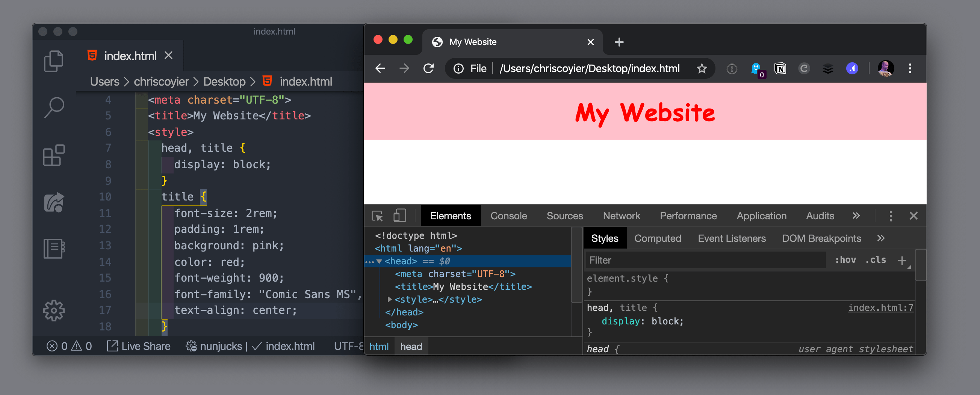The height and width of the screenshot is (395, 980).
Task: Switch to the Sources panel tab
Action: 564,216
